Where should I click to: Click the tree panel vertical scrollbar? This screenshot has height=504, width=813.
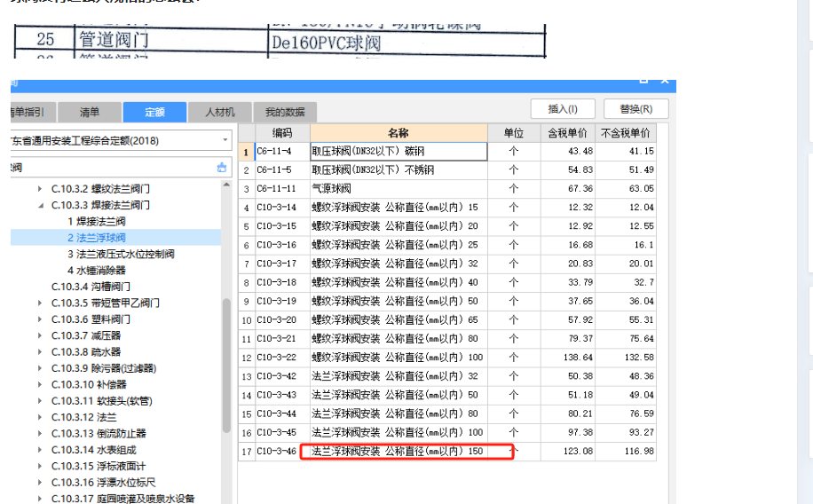tap(226, 366)
